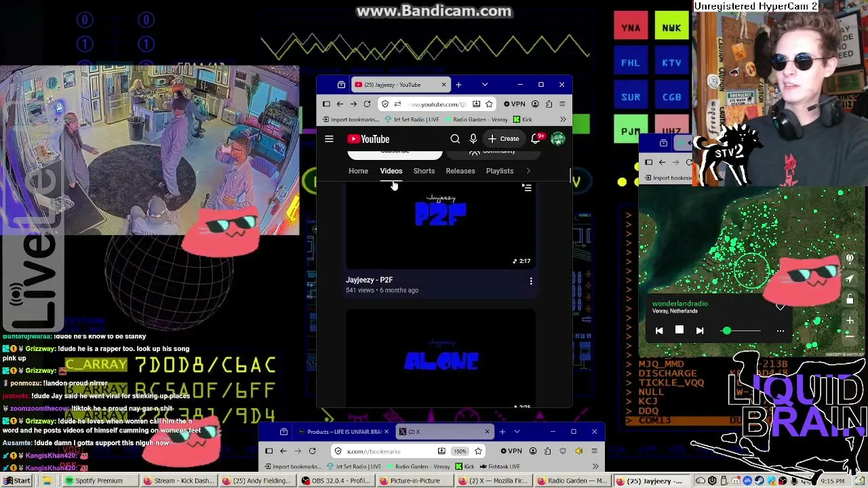Open Radio Garden more options ellipsis
Image resolution: width=868 pixels, height=488 pixels.
click(x=781, y=331)
